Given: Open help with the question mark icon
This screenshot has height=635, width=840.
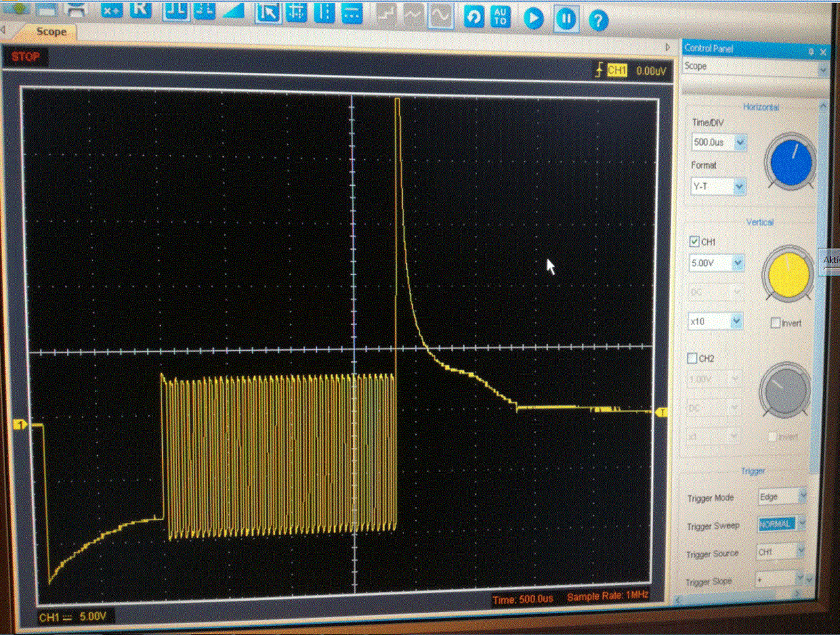Looking at the screenshot, I should pyautogui.click(x=598, y=20).
